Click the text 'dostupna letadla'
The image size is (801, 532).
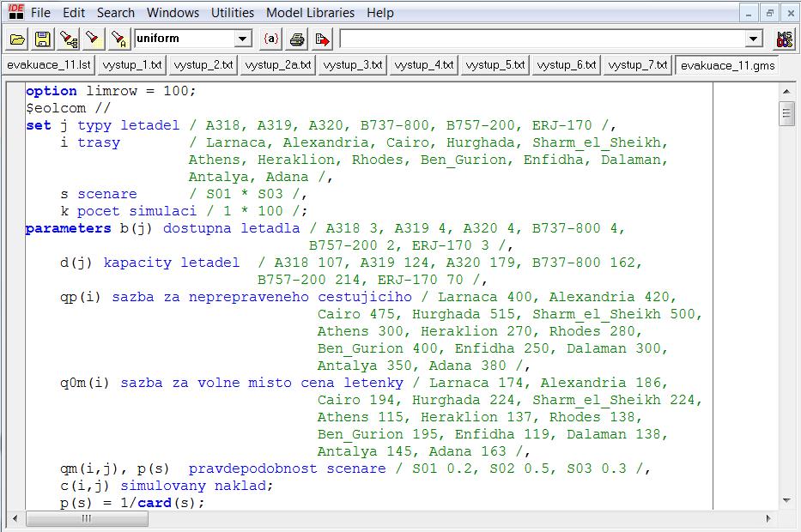click(231, 228)
